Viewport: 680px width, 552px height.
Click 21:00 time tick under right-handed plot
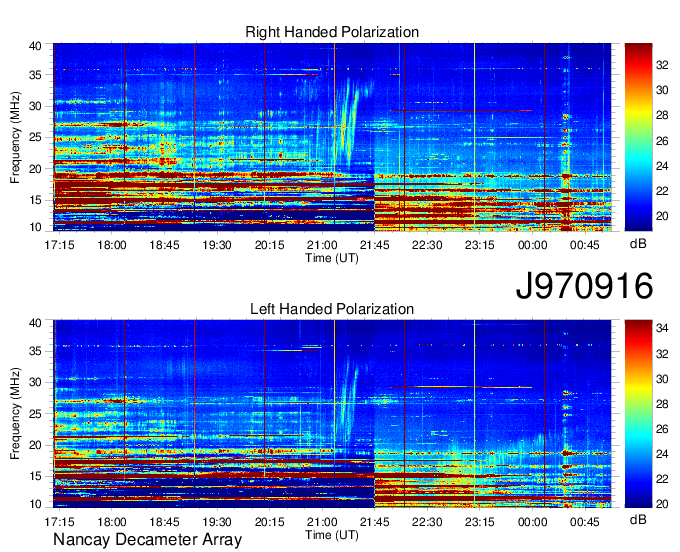(322, 245)
